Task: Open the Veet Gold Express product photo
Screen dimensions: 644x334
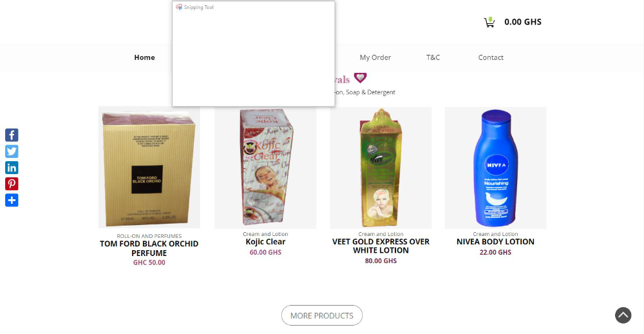Action: click(x=381, y=168)
